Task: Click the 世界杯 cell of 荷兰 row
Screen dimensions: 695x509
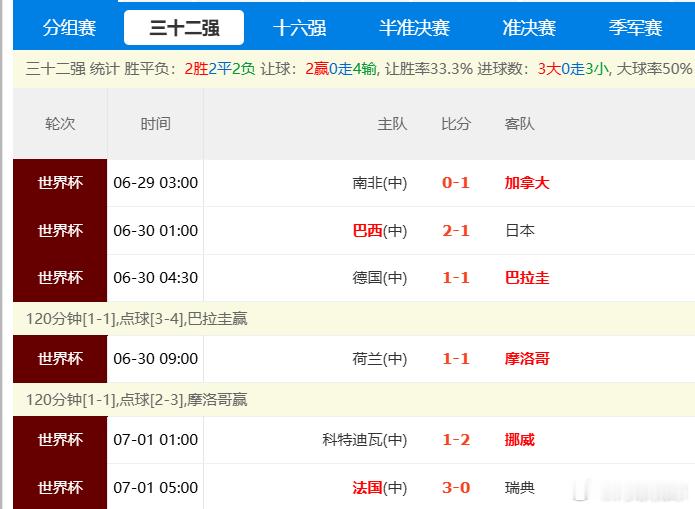Action: coord(60,359)
